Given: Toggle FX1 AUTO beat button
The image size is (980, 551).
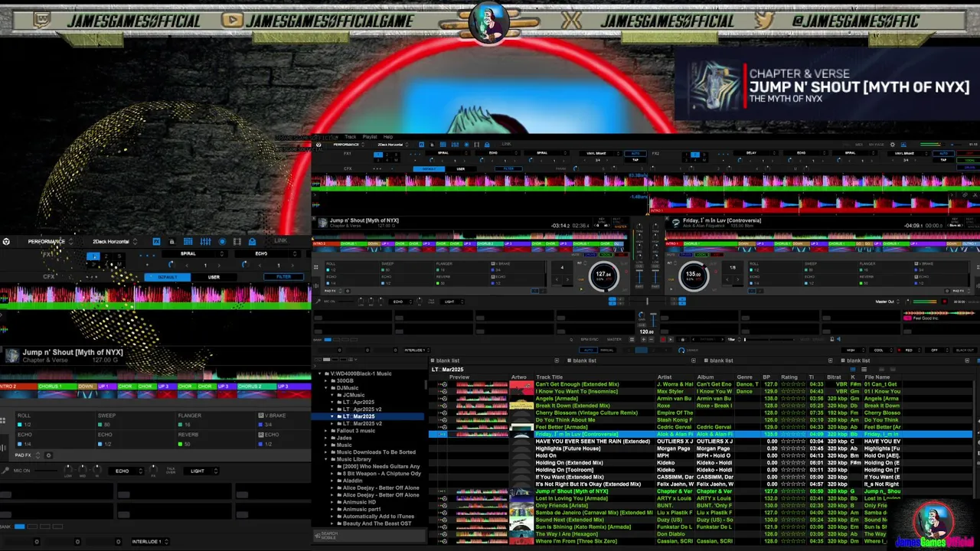Looking at the screenshot, I should 635,153.
